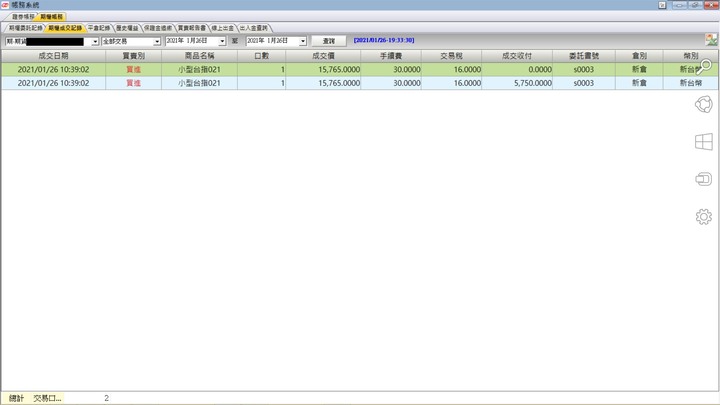This screenshot has height=405, width=720.
Task: Click the 商品名稱 column header
Action: (199, 56)
